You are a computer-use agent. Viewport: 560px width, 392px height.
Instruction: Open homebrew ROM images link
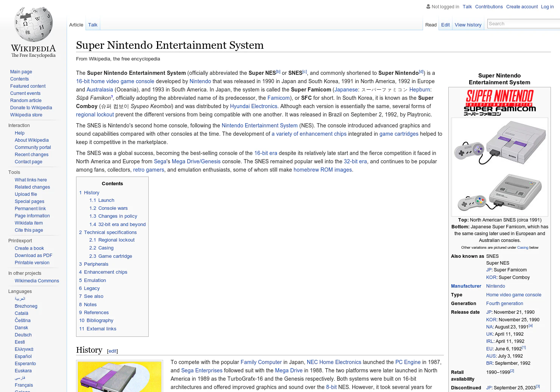323,170
